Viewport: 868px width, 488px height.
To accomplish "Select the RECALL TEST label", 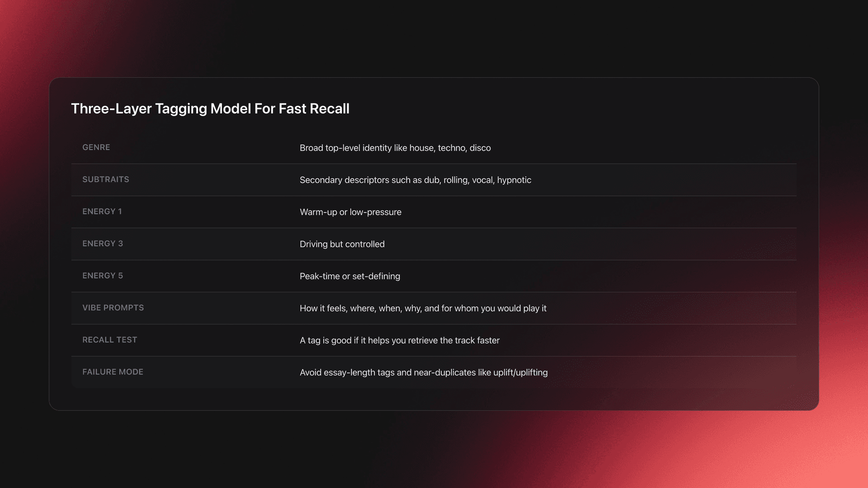I will (109, 340).
